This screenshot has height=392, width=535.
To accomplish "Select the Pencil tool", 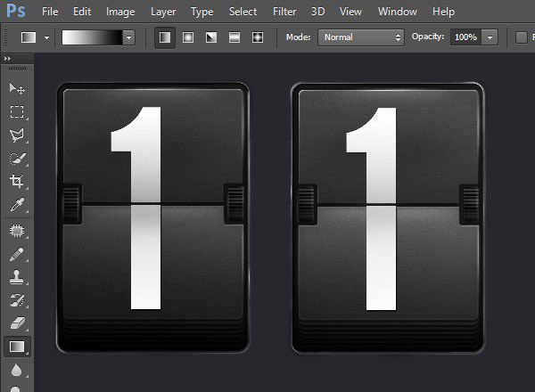I will [17, 254].
